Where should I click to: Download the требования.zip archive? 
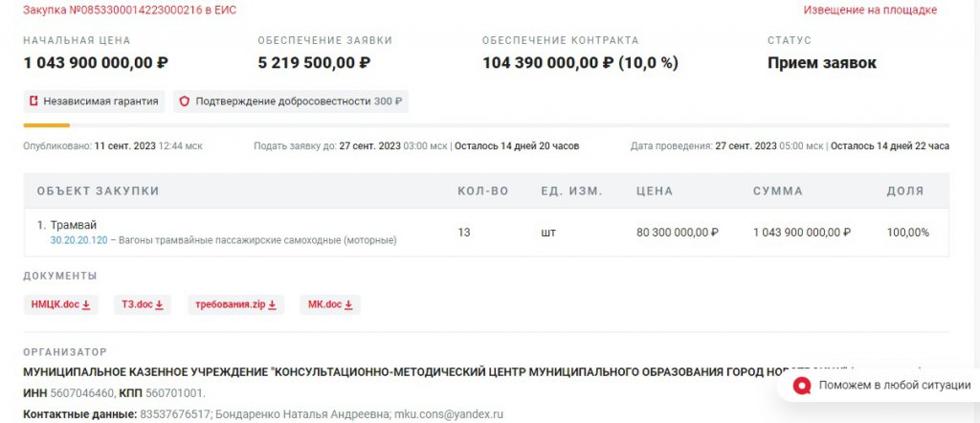point(230,305)
